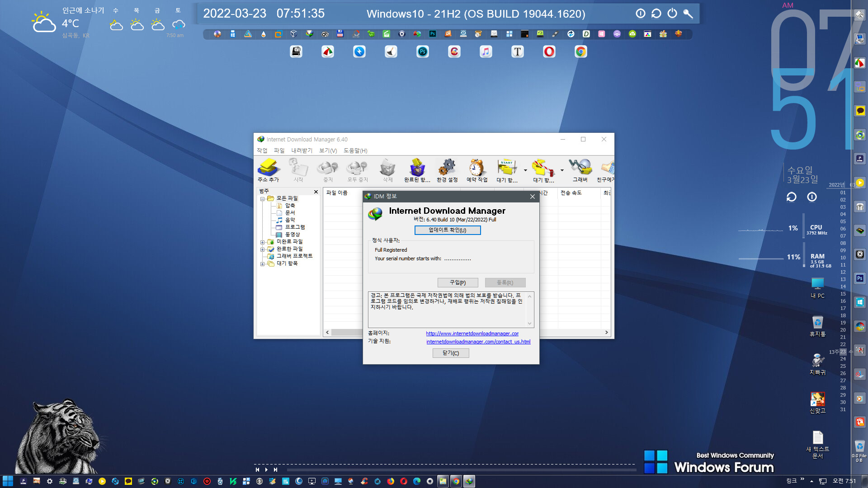
Task: Click the 파일 이름 column header
Action: coord(337,192)
